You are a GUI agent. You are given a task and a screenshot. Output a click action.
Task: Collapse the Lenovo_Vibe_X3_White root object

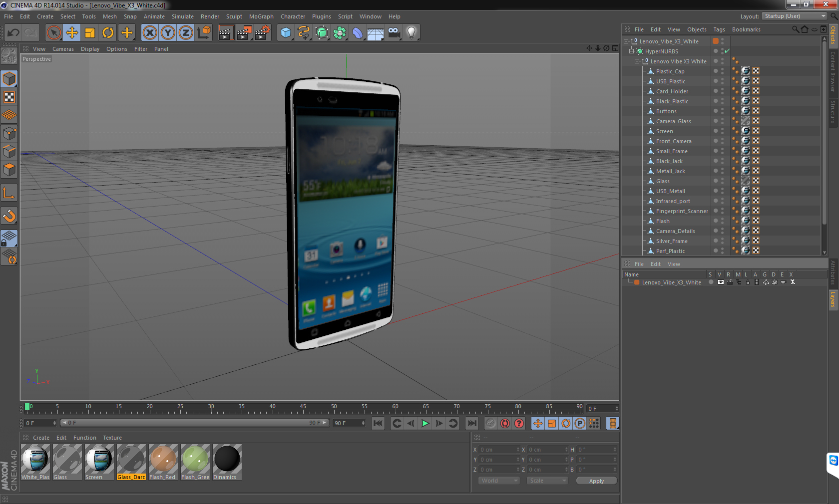(x=626, y=41)
